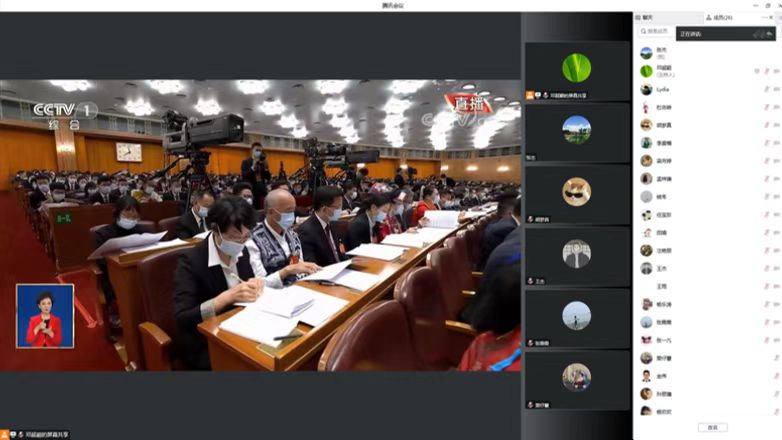The width and height of the screenshot is (782, 440).
Task: Switch to the 聊天 chat tab
Action: [x=649, y=18]
